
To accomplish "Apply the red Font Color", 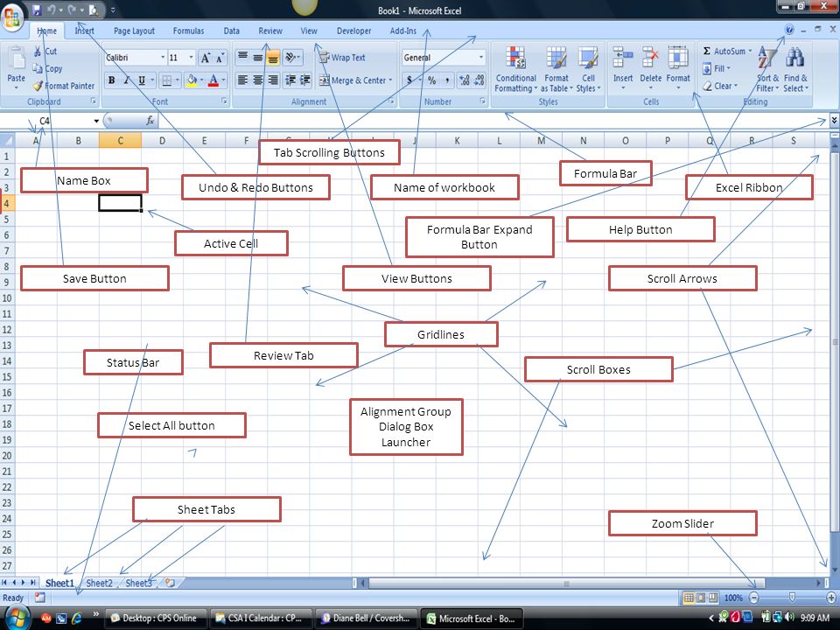I will click(213, 80).
